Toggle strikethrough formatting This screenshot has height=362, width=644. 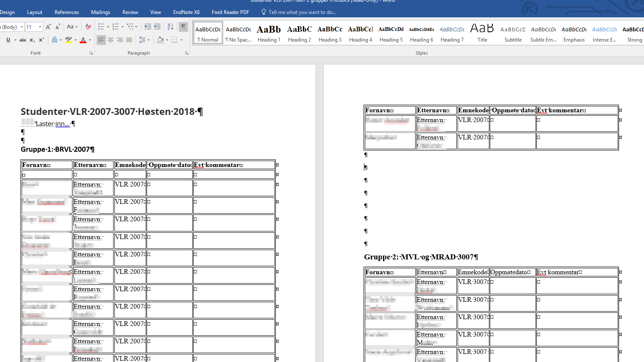(23, 40)
